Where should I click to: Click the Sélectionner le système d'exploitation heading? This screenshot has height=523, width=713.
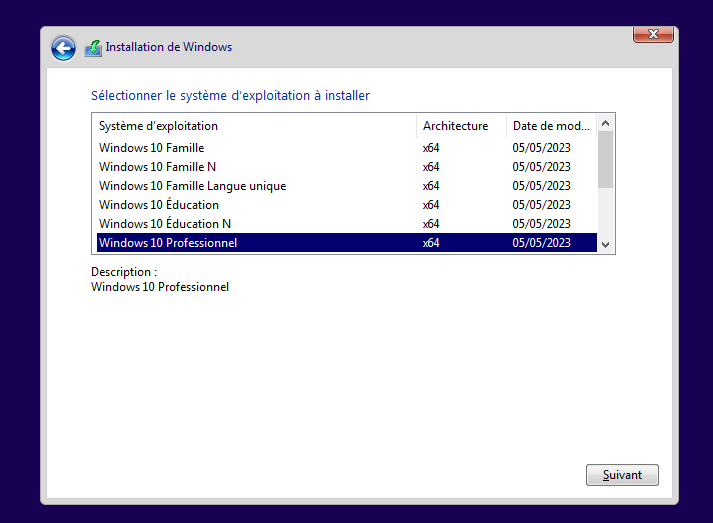(x=230, y=96)
